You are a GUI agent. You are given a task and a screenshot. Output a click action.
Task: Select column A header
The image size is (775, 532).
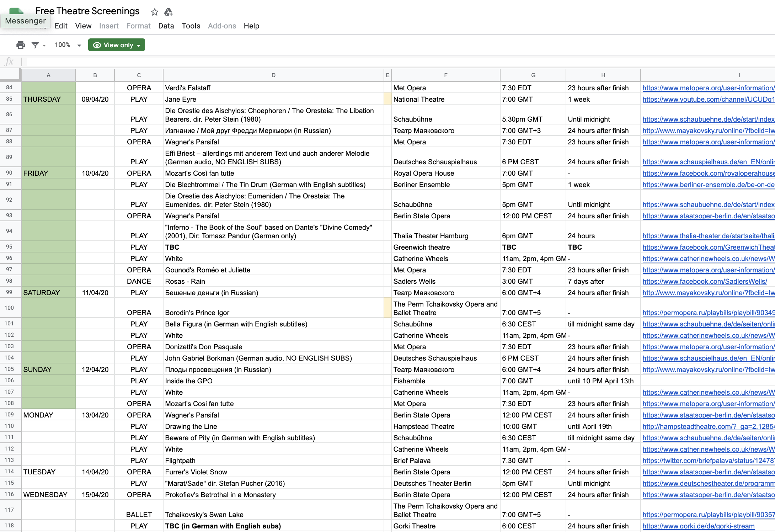tap(48, 75)
